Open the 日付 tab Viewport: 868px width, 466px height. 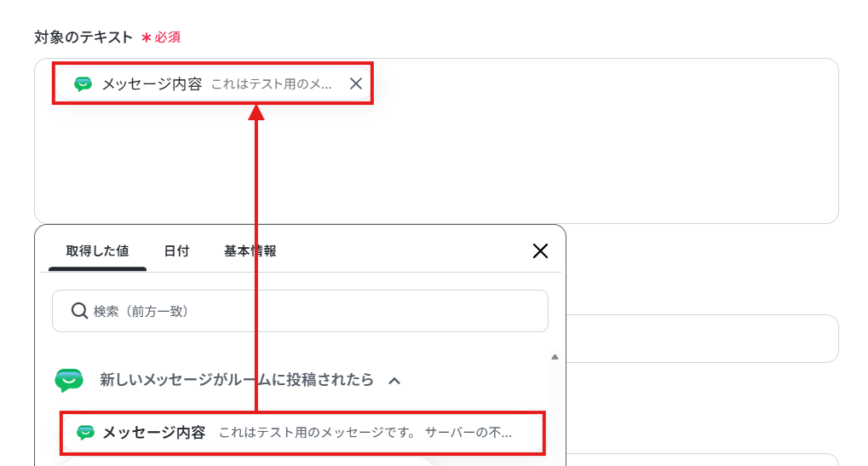pos(176,251)
